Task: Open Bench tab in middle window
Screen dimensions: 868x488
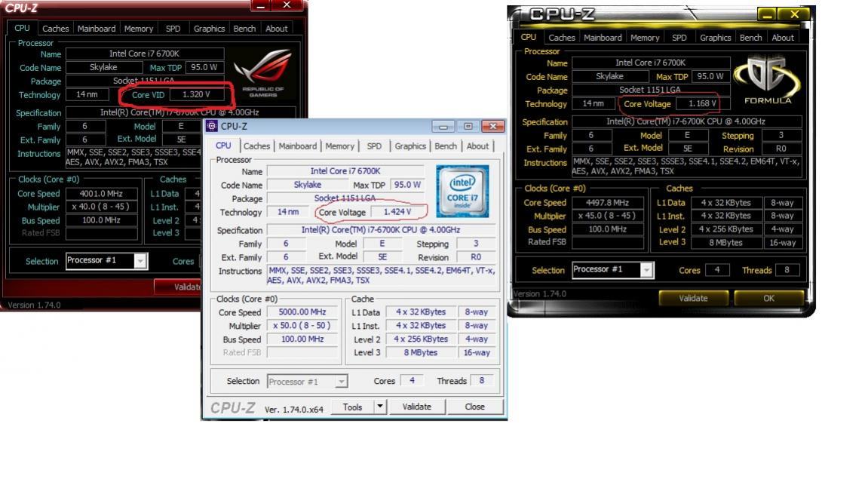Action: click(446, 146)
